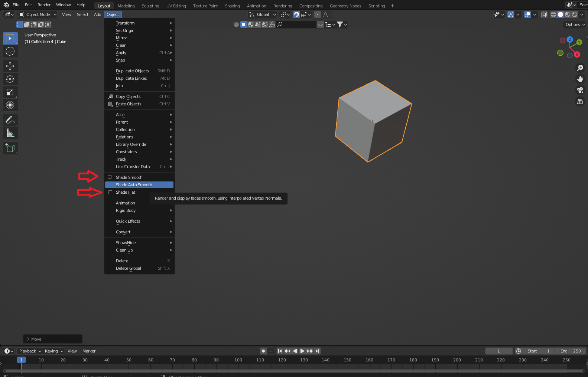Switch to the Sculpting workspace tab
Viewport: 588px width, 377px height.
[150, 6]
